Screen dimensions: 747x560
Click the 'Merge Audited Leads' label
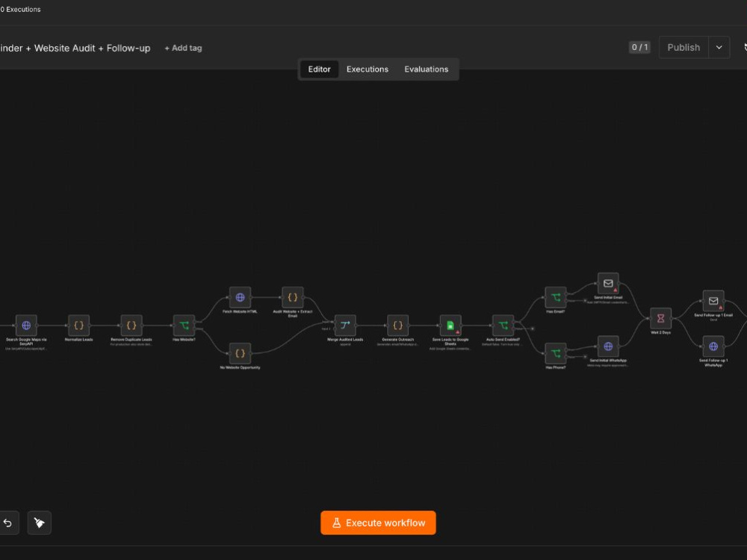[345, 340]
